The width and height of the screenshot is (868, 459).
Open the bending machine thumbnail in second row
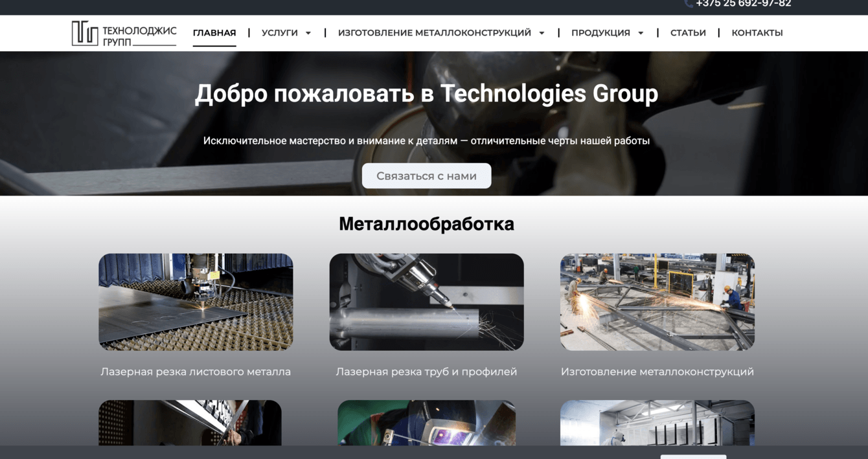190,423
